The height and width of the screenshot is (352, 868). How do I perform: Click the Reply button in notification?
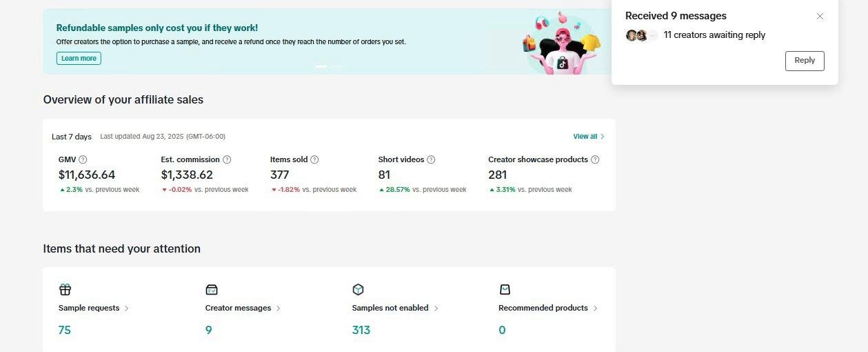(805, 61)
